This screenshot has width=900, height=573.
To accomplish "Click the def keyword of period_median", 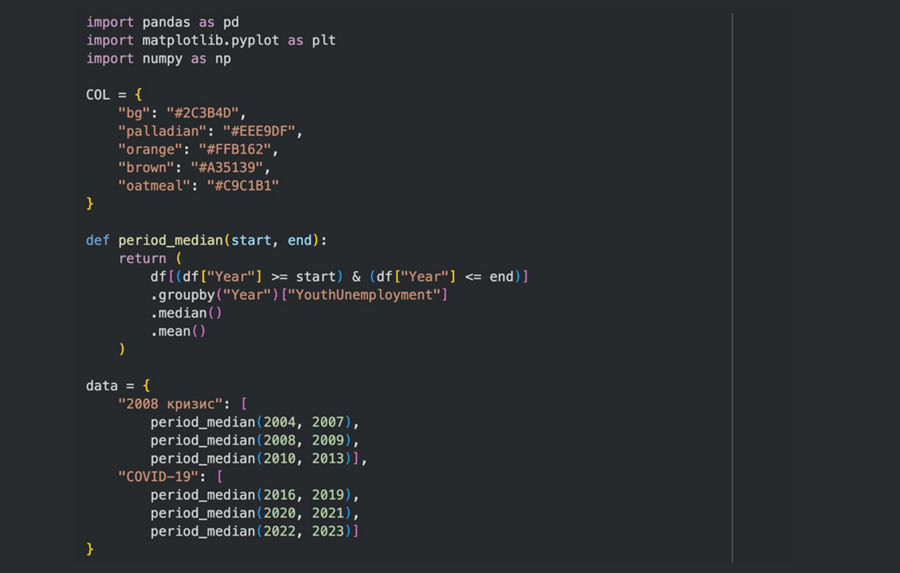I will pyautogui.click(x=98, y=240).
